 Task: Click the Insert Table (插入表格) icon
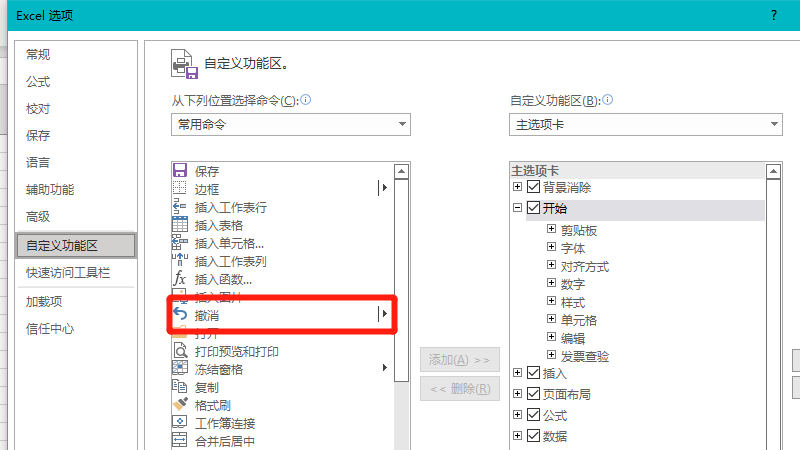(180, 225)
